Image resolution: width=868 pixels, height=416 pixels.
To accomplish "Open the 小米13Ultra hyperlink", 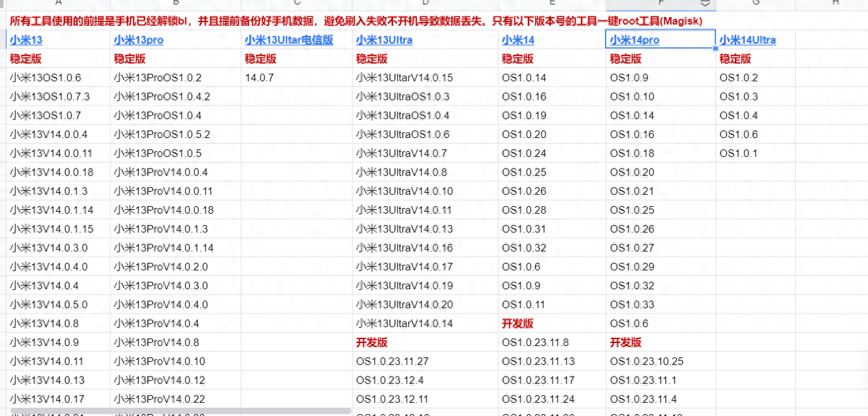I will [x=384, y=40].
